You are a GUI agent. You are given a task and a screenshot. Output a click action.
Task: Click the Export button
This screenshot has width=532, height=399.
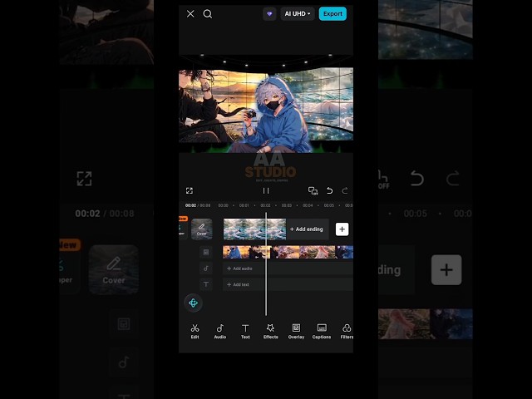(x=332, y=14)
